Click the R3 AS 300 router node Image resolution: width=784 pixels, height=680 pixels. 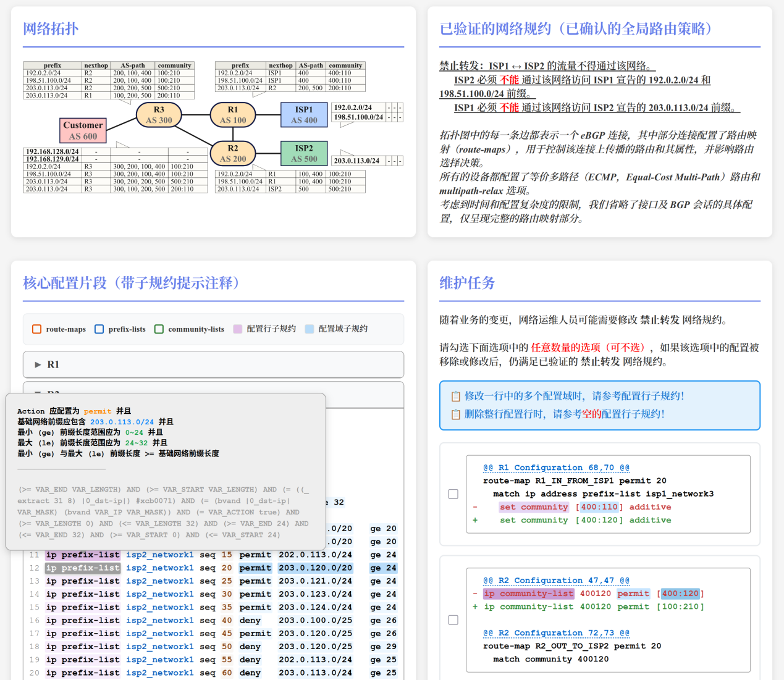(x=159, y=115)
